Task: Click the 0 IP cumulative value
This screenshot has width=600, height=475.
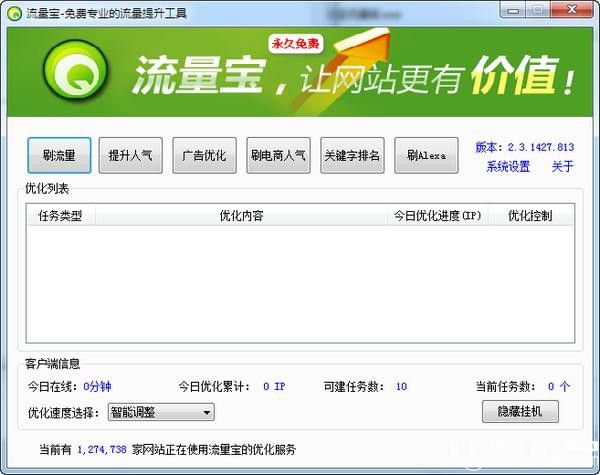Action: tap(274, 386)
